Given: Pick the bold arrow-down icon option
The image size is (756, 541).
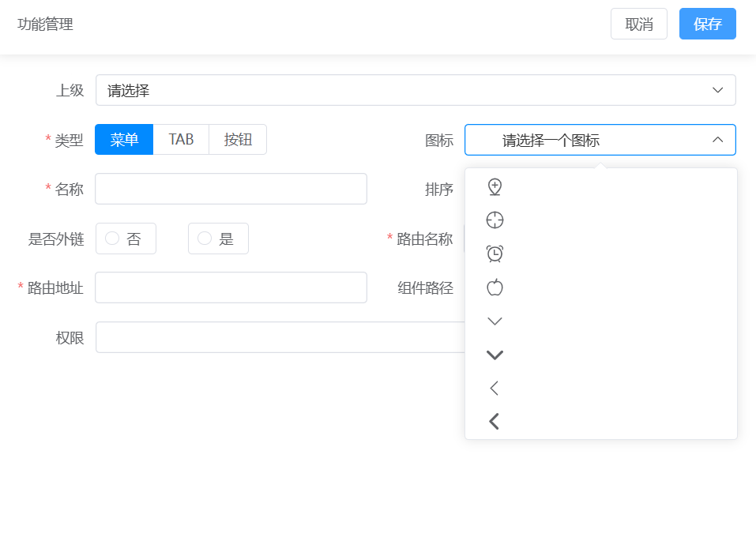Looking at the screenshot, I should (x=495, y=355).
